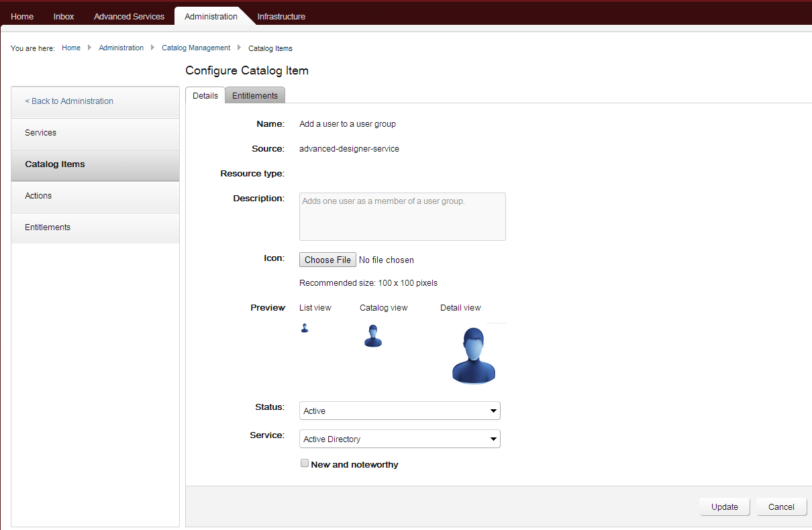Open Catalog Management from the breadcrumb
This screenshot has height=530, width=812.
tap(196, 48)
